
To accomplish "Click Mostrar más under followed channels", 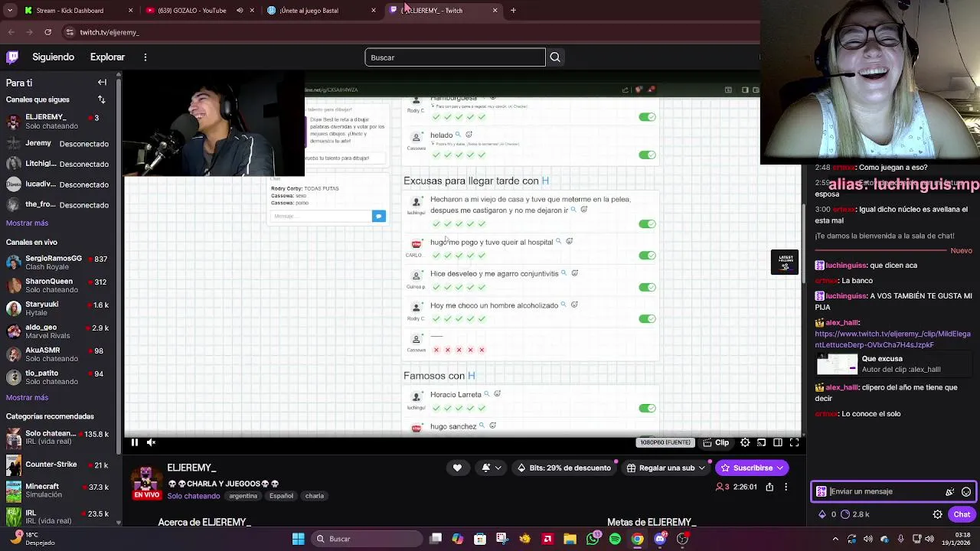I will tap(27, 223).
